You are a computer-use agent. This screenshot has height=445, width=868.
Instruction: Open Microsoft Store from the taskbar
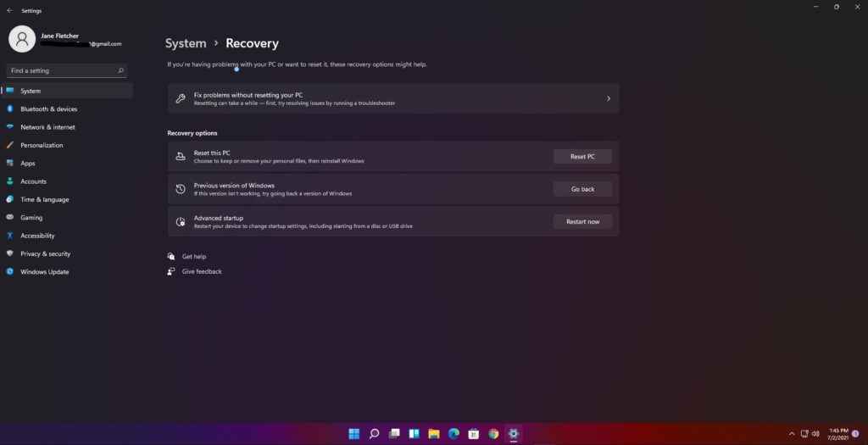point(473,434)
